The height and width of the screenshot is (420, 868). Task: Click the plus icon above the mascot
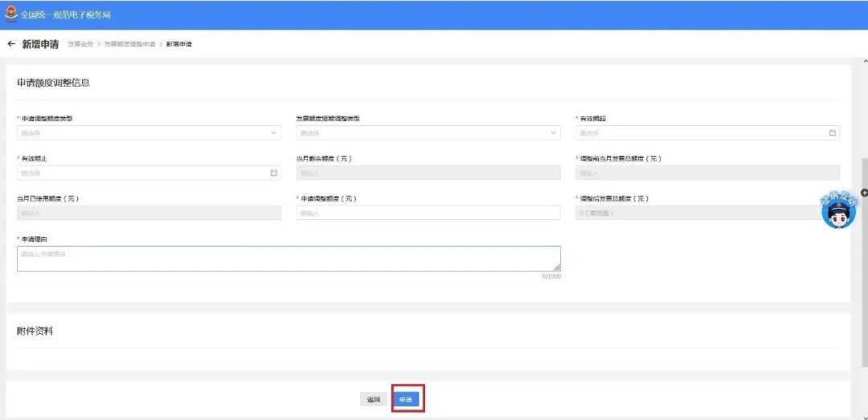coord(864,192)
